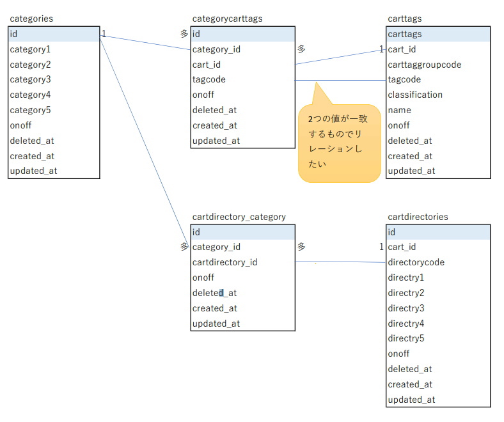Click id row in cartdirectories table
Viewport: 504px width, 422px height.
click(x=438, y=232)
